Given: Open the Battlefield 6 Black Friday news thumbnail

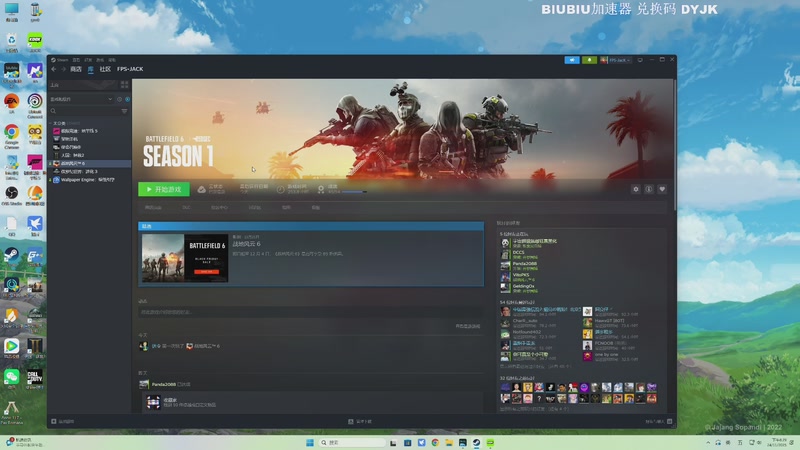Looking at the screenshot, I should tap(185, 258).
